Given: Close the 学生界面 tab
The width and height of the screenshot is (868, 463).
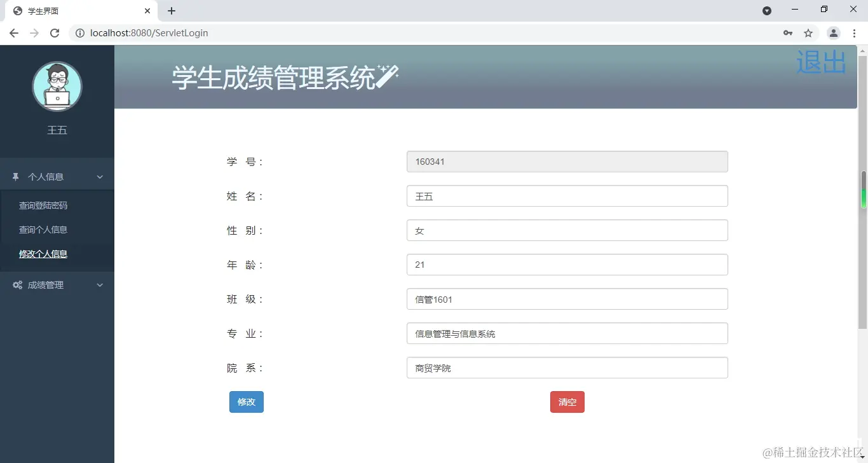Looking at the screenshot, I should (x=147, y=11).
